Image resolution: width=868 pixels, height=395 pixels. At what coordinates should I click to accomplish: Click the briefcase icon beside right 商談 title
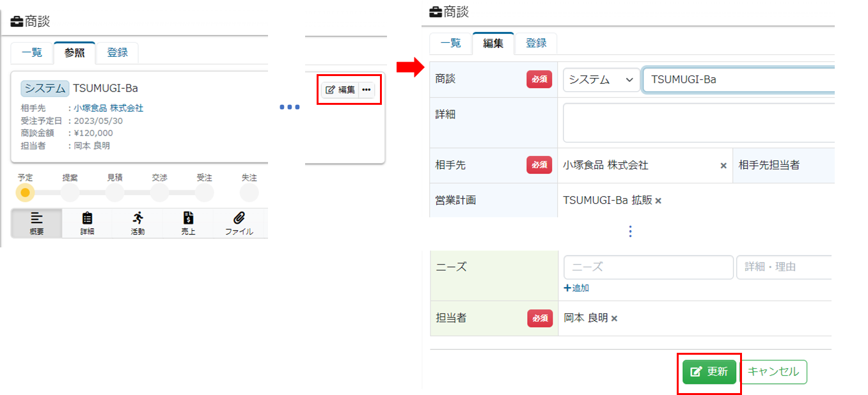tap(436, 12)
